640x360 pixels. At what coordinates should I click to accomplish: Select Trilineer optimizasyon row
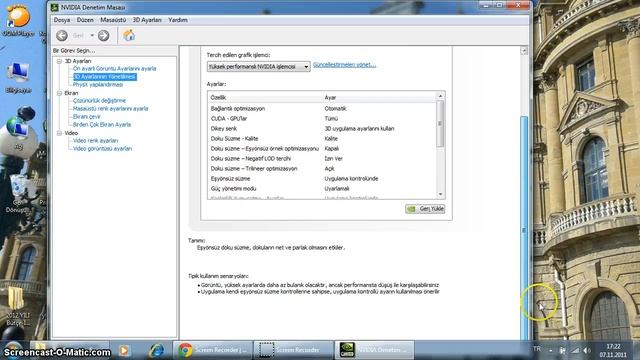(322, 169)
